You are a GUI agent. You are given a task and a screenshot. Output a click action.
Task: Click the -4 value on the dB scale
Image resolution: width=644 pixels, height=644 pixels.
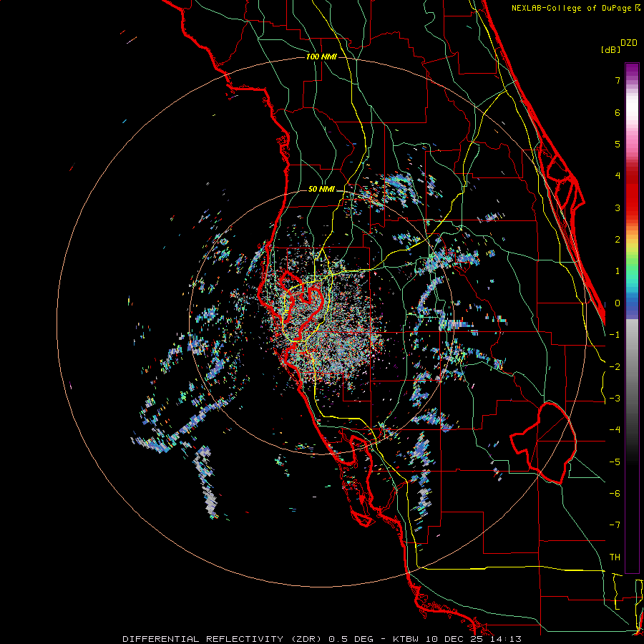pyautogui.click(x=615, y=430)
